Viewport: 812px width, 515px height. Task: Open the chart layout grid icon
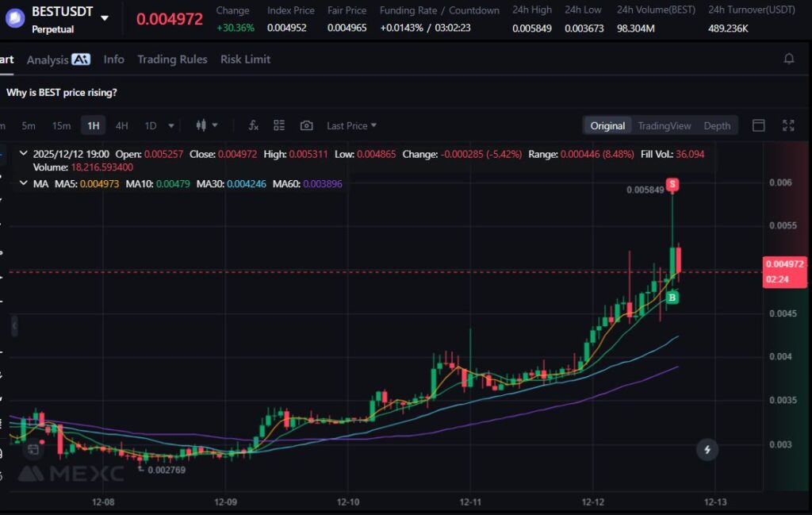click(279, 125)
